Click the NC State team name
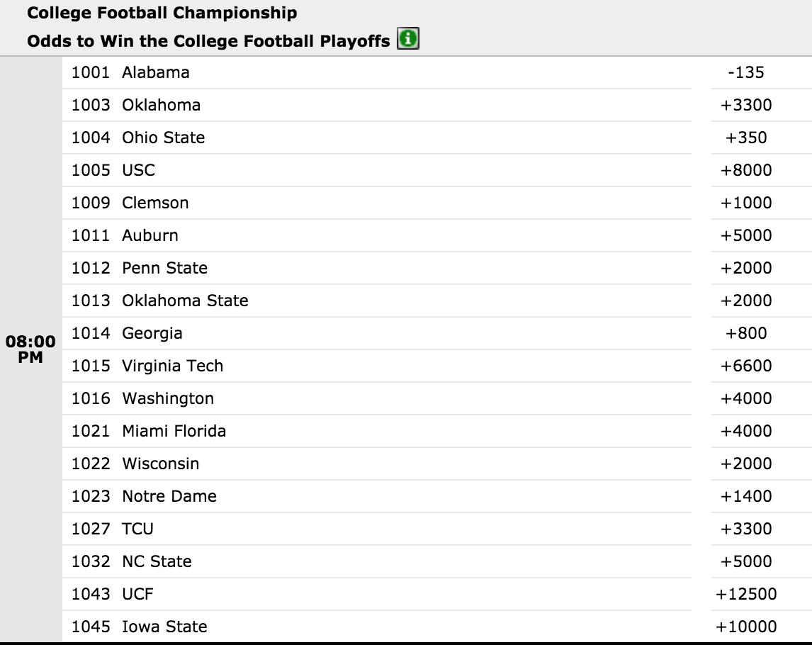This screenshot has width=812, height=645. (x=157, y=561)
